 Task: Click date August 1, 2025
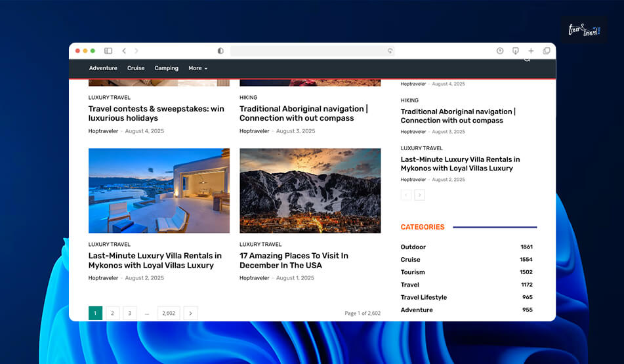pyautogui.click(x=295, y=278)
